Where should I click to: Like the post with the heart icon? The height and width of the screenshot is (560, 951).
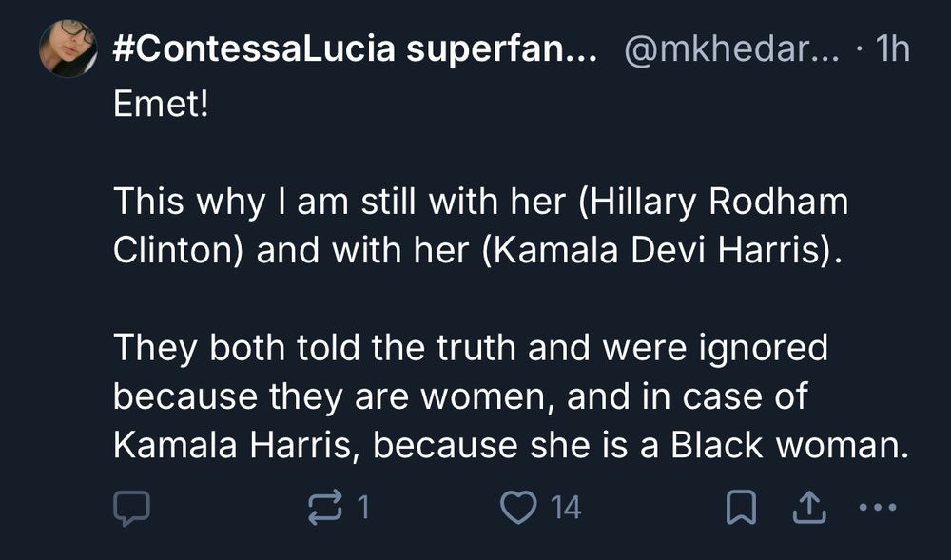pos(518,510)
